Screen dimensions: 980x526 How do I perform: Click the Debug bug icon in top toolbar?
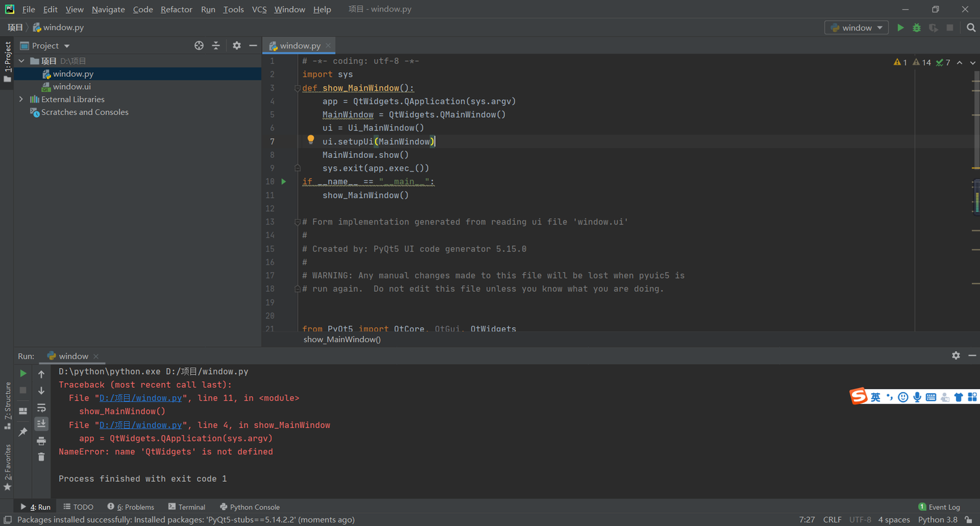pos(917,28)
